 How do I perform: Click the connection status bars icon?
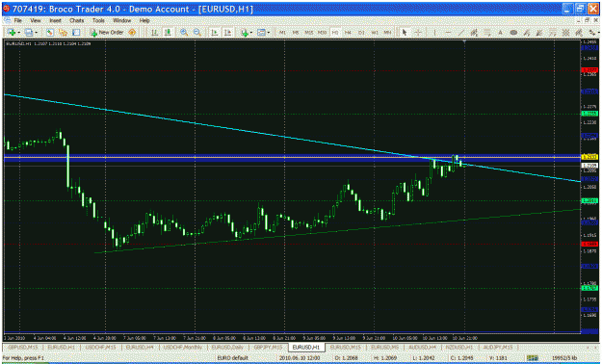pyautogui.click(x=532, y=358)
